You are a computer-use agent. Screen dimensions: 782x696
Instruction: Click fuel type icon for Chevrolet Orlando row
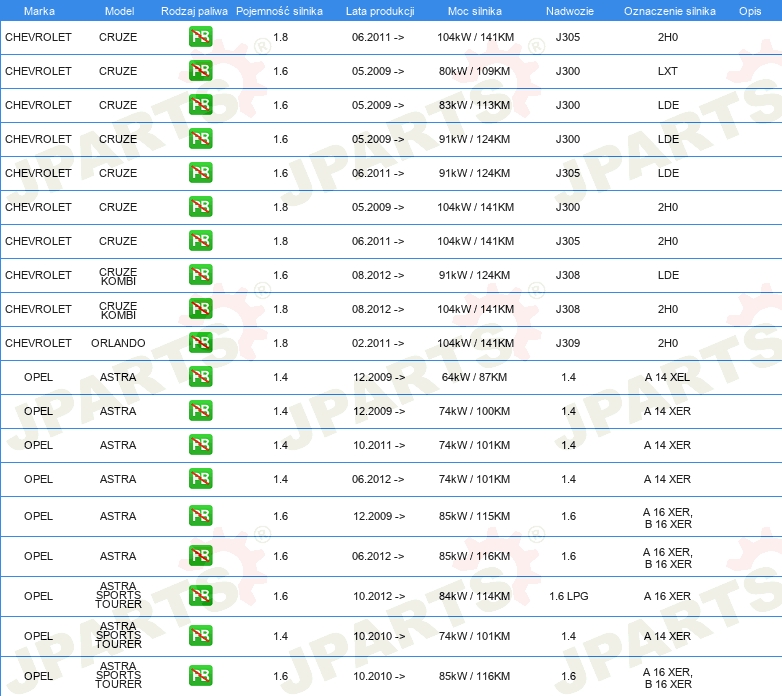[200, 343]
